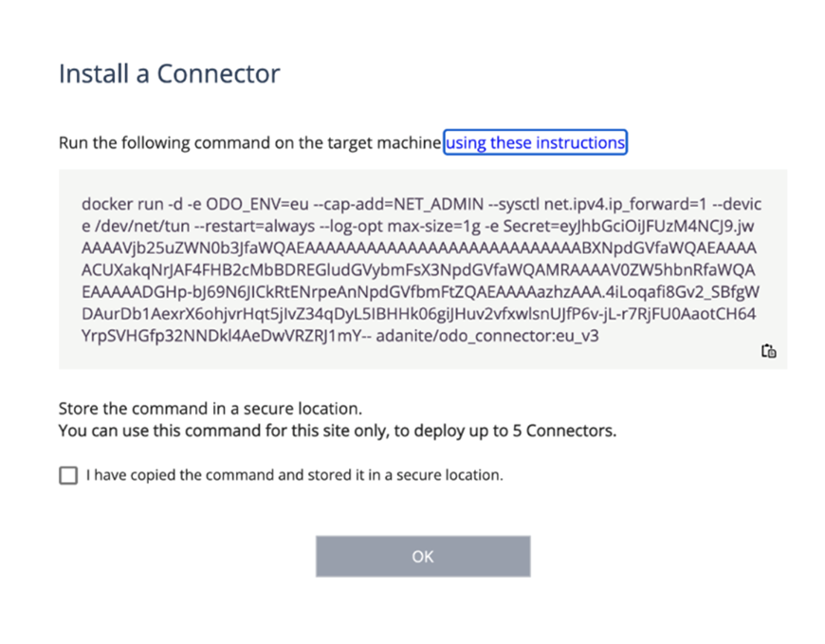Click 'using these instructions' in the description
This screenshot has height=644, width=825.
click(535, 142)
